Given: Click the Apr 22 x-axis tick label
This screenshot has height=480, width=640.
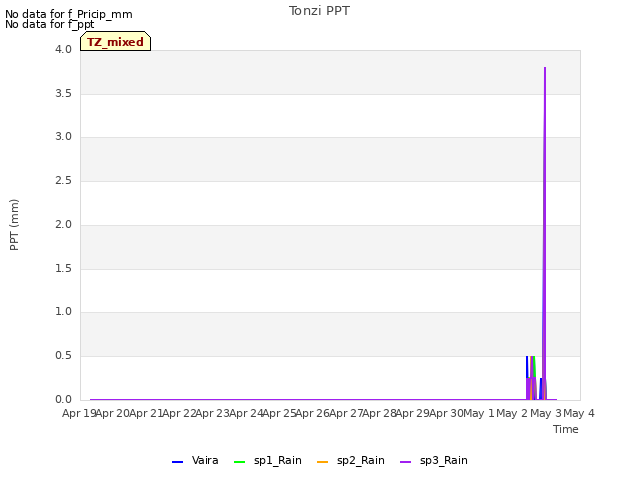Looking at the screenshot, I should tap(179, 413).
